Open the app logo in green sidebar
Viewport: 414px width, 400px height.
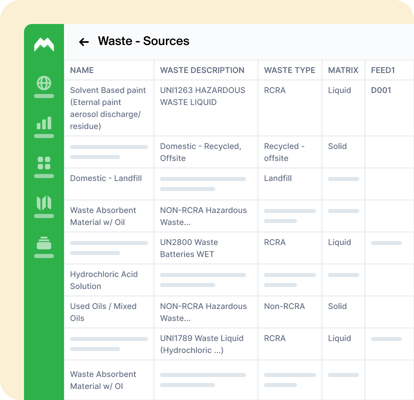click(44, 44)
